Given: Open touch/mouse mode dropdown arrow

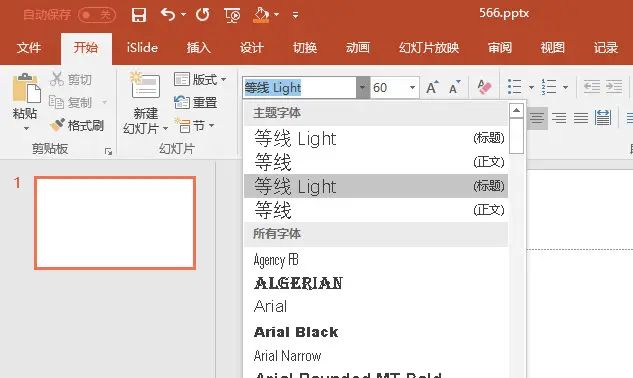Looking at the screenshot, I should point(277,15).
